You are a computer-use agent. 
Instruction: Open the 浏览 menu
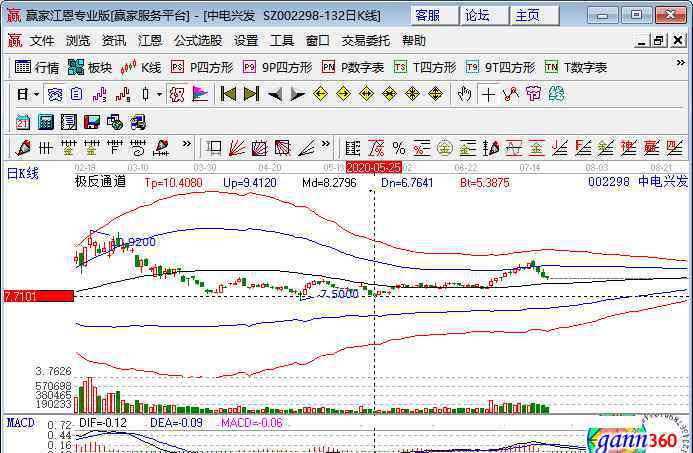78,41
